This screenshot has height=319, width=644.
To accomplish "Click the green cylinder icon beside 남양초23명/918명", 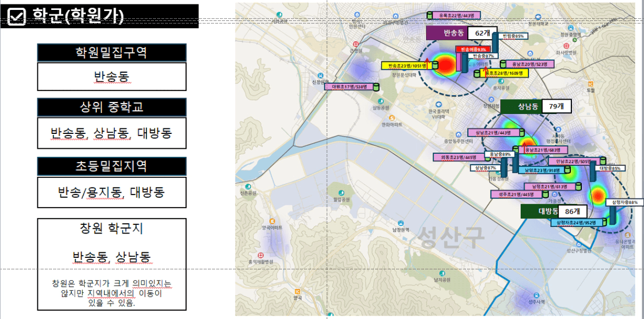I will tap(569, 170).
